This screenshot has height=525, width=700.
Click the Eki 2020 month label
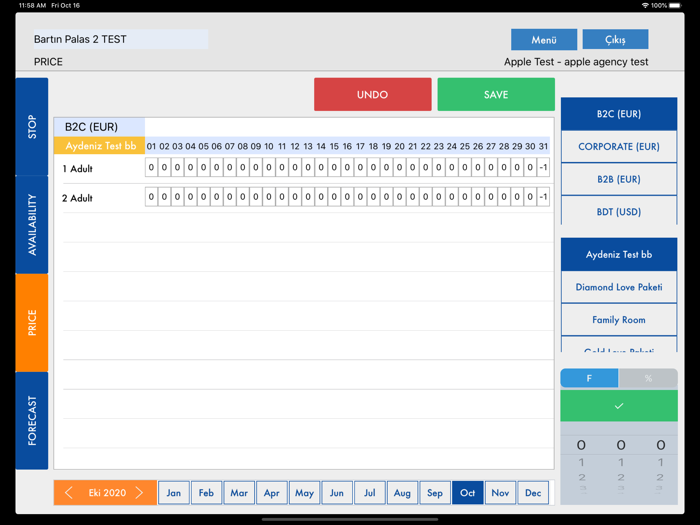(x=107, y=493)
